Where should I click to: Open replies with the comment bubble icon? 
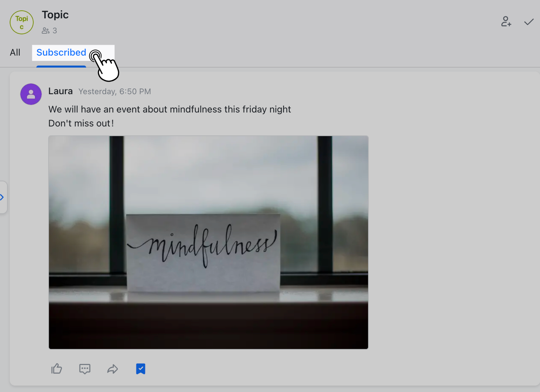click(x=85, y=369)
